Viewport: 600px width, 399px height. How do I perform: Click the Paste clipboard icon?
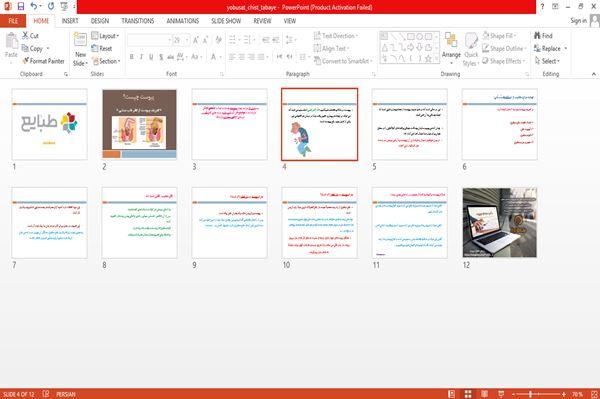(11, 41)
